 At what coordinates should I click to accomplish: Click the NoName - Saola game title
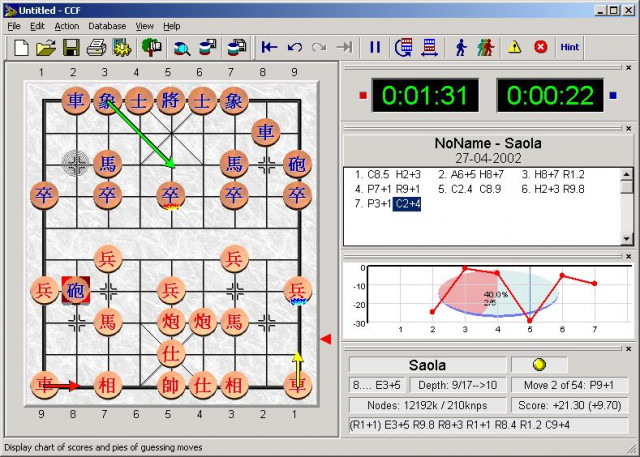(x=488, y=143)
